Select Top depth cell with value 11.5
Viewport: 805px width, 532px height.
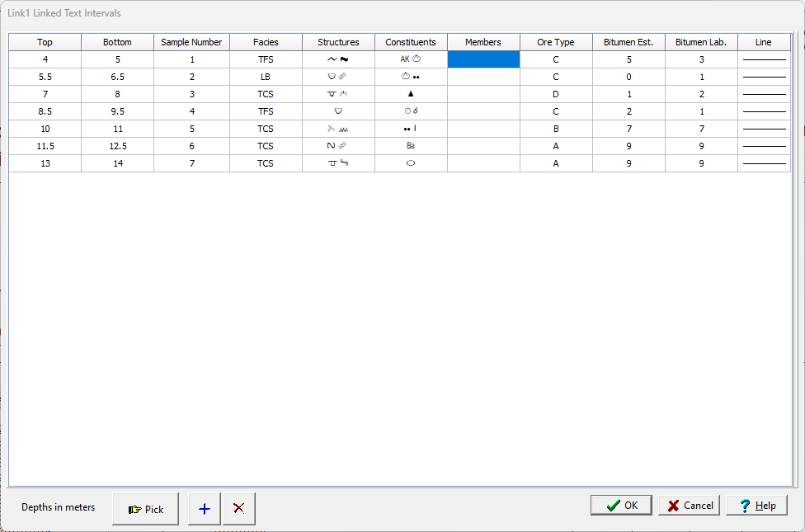[x=45, y=146]
